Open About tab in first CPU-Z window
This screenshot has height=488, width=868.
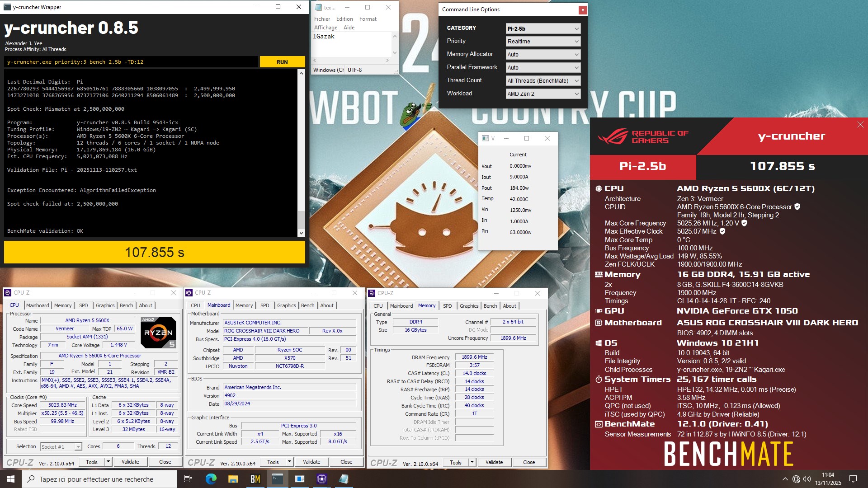[146, 305]
